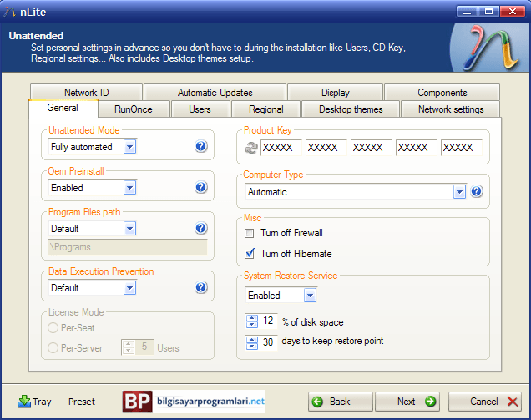The image size is (531, 420).
Task: Click the first Product Key field
Action: pos(281,148)
